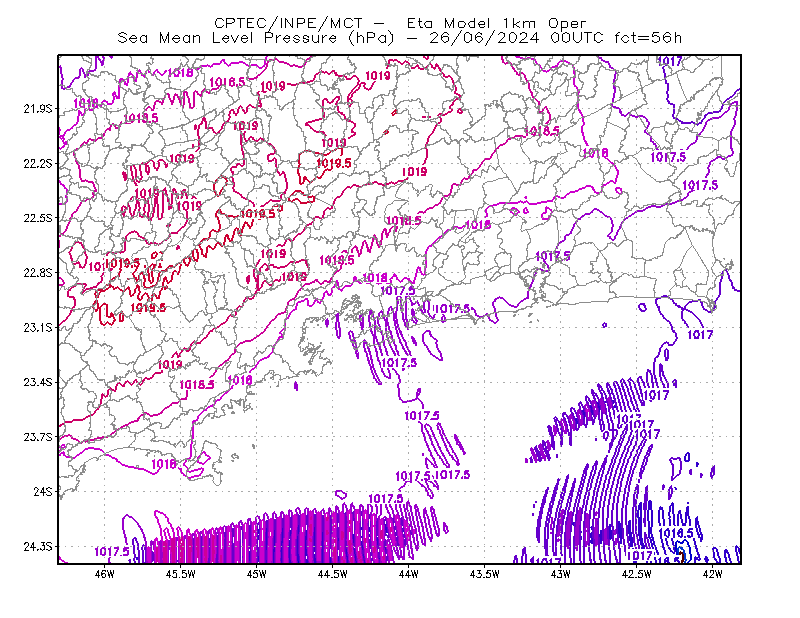
Task: Select the 22.2S latitude axis label
Action: (38, 163)
